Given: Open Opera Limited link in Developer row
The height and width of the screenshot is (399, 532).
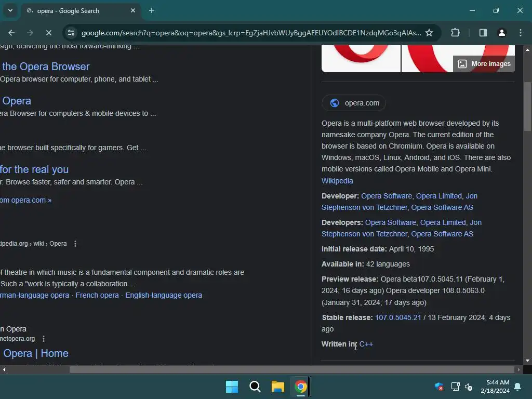Looking at the screenshot, I should click(438, 196).
